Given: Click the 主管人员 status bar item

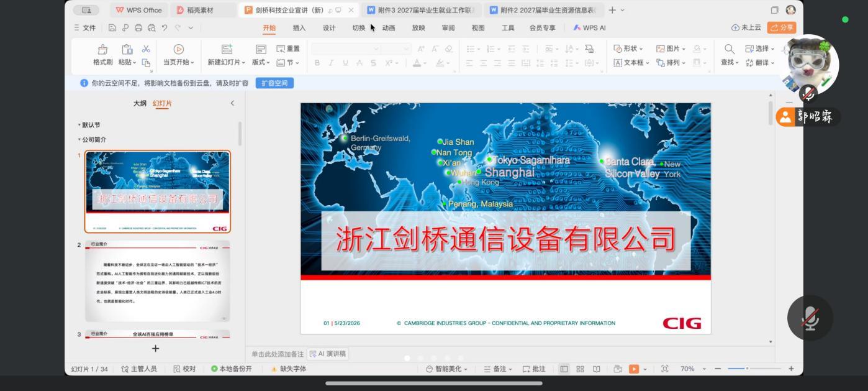Looking at the screenshot, I should tap(139, 369).
